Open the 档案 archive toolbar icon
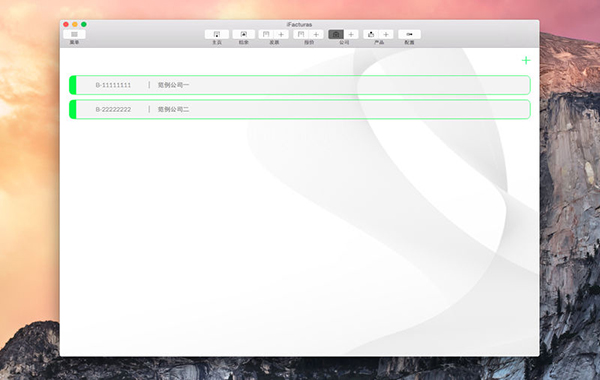600x380 pixels. 243,34
